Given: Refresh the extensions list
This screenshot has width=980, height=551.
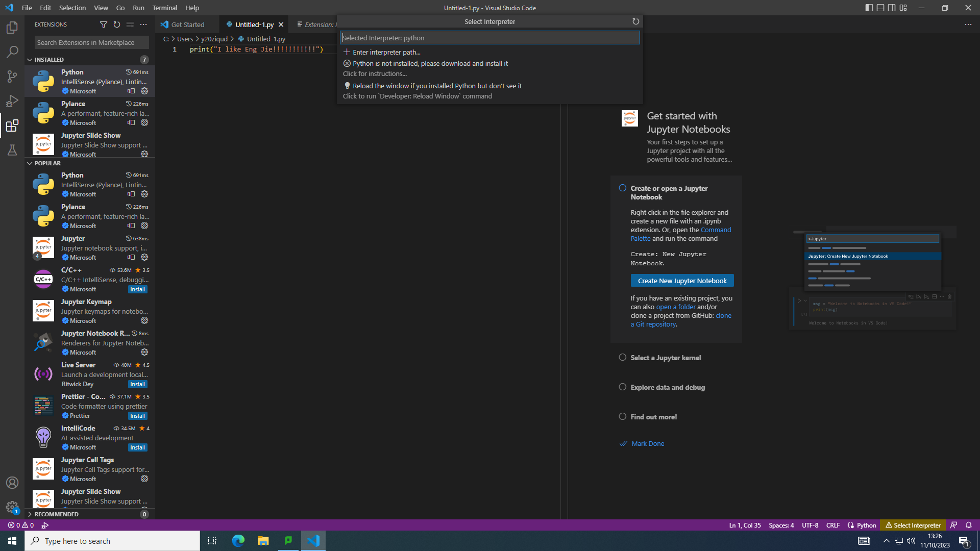Looking at the screenshot, I should pyautogui.click(x=116, y=24).
